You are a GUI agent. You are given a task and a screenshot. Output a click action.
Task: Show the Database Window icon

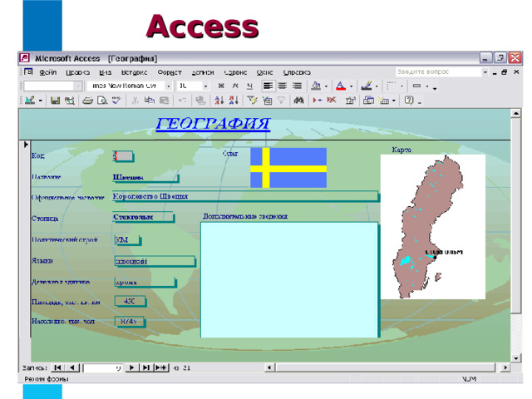368,101
